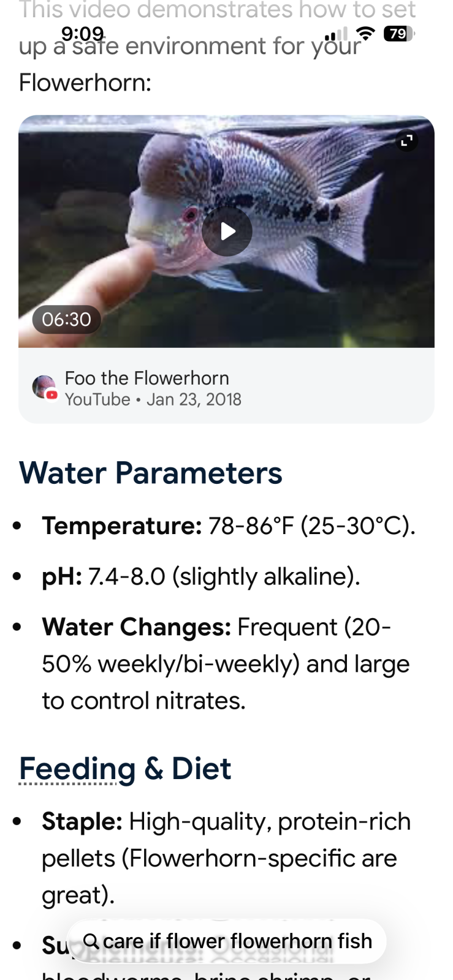Tap the magnifier icon in the search pill
The width and height of the screenshot is (453, 980).
pyautogui.click(x=91, y=940)
